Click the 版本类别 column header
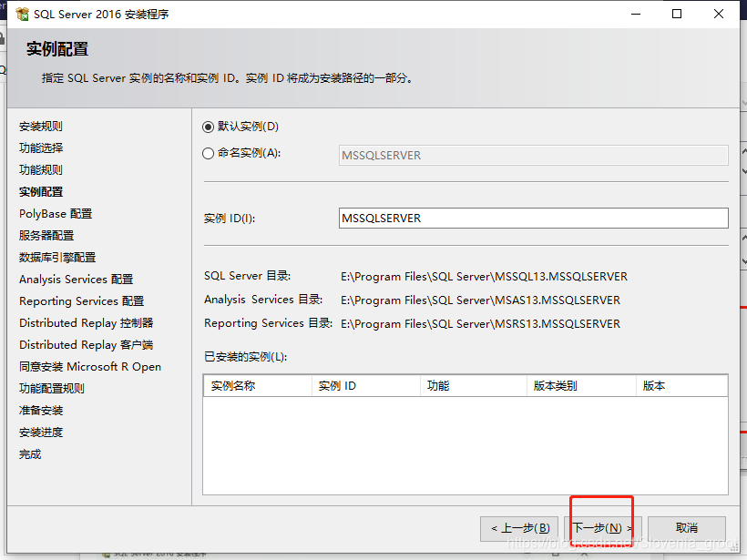Screen dimensions: 747x560 coord(582,386)
